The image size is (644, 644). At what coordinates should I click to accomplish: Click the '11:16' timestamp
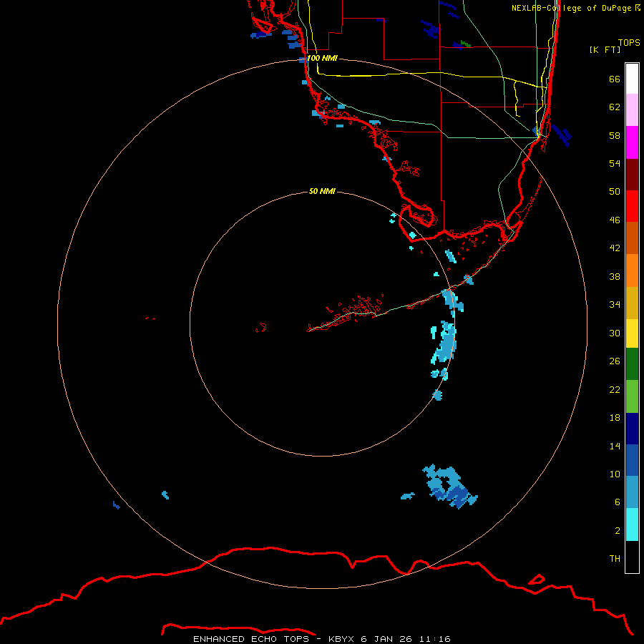435,639
